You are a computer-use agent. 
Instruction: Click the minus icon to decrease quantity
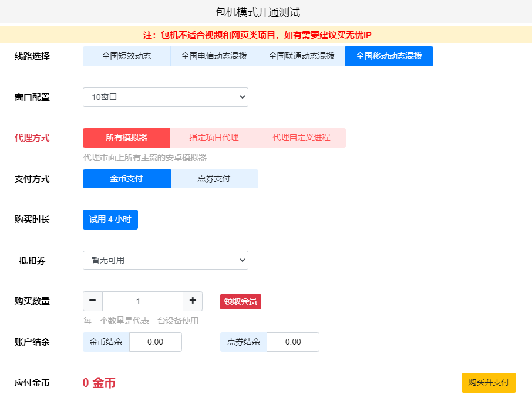[x=93, y=301]
